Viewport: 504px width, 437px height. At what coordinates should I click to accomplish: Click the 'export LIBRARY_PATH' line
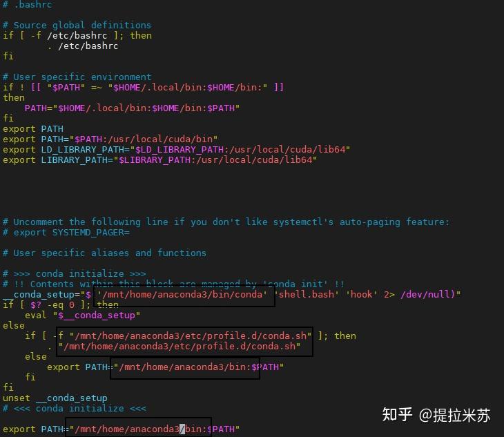[x=159, y=159]
